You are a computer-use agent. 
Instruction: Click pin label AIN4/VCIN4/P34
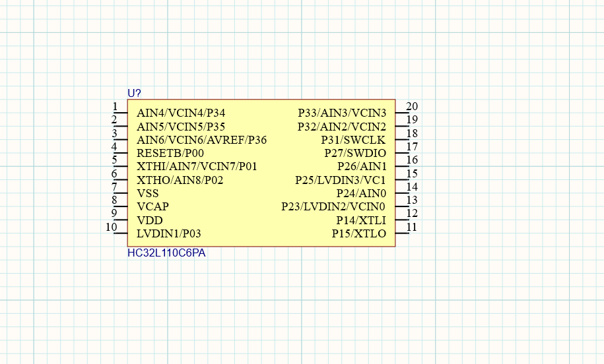(181, 113)
